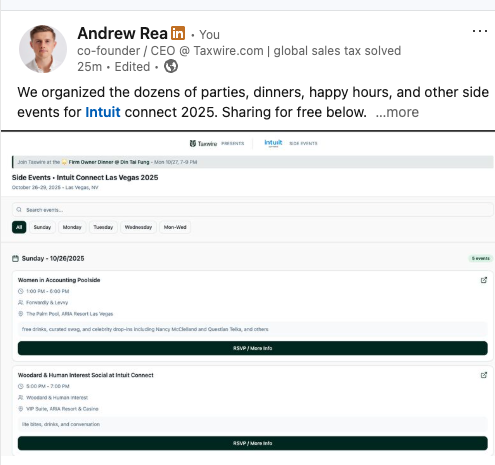Click clock icon next to 5:00 PM

[x=21, y=386]
